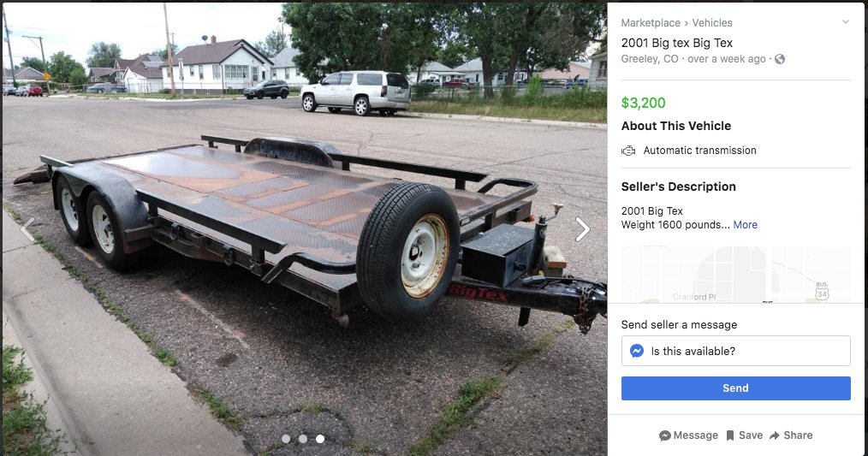The width and height of the screenshot is (868, 456).
Task: Select the second photo indicator dot
Action: click(303, 439)
